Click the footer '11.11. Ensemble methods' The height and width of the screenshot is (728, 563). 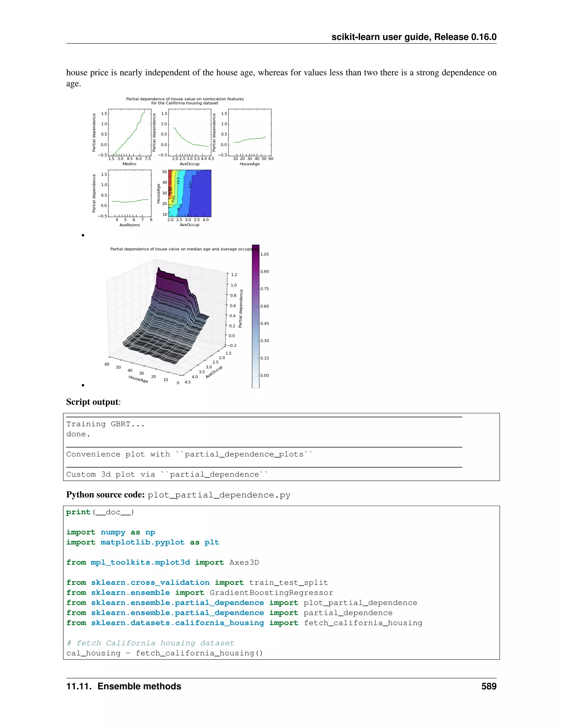[124, 687]
